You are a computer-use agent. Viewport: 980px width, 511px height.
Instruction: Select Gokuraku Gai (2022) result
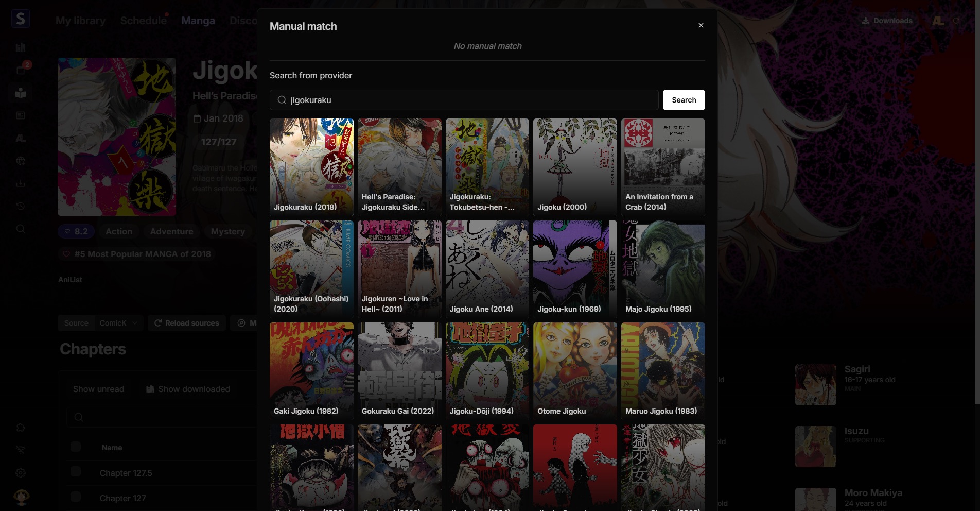point(399,371)
